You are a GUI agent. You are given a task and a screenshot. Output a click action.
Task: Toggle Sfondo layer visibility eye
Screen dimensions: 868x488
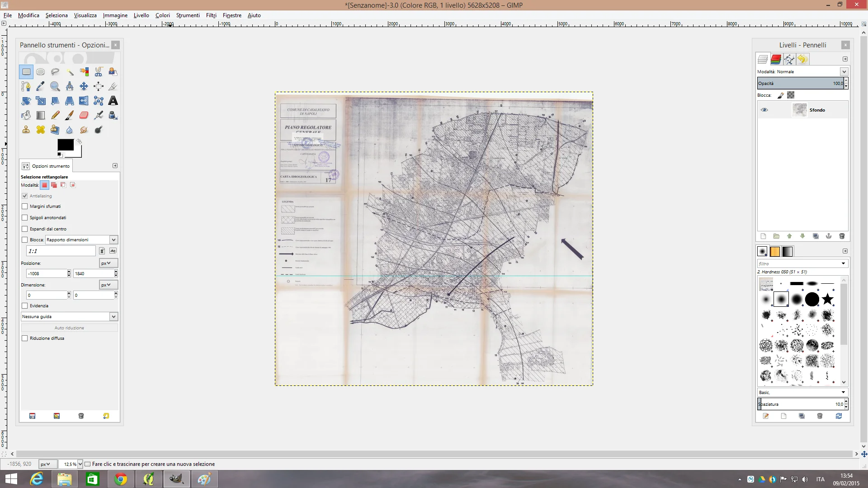point(764,110)
